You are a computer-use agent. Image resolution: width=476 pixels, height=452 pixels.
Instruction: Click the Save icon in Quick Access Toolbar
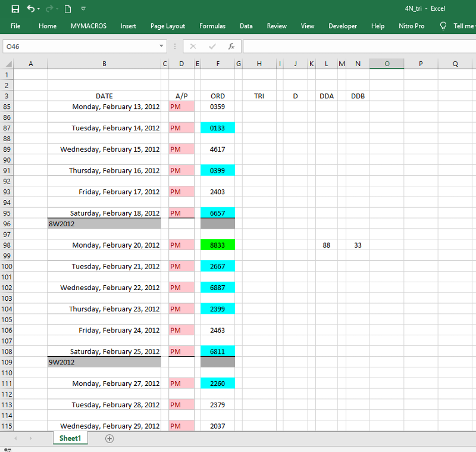click(15, 9)
